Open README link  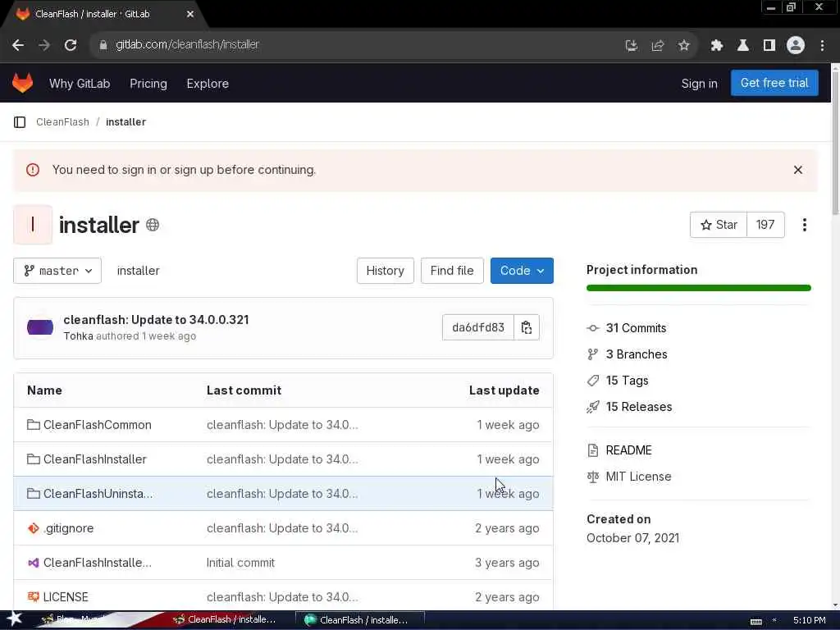[x=628, y=450]
